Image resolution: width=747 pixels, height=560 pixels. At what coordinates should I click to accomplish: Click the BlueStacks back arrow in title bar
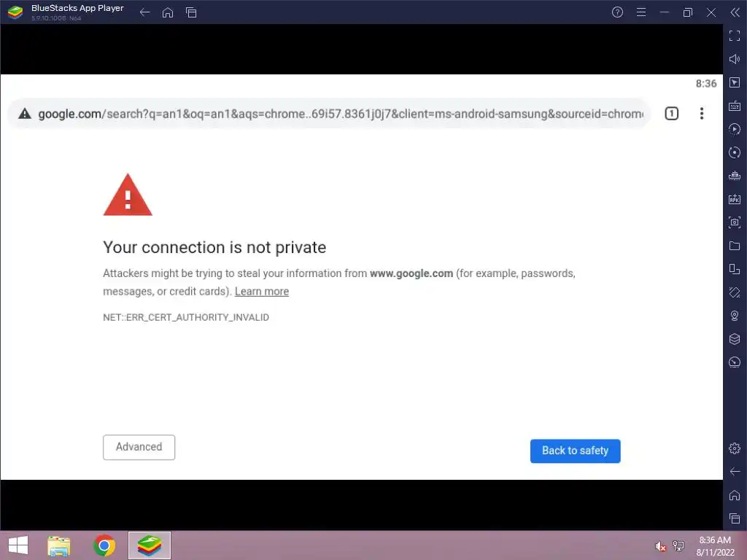(x=145, y=12)
